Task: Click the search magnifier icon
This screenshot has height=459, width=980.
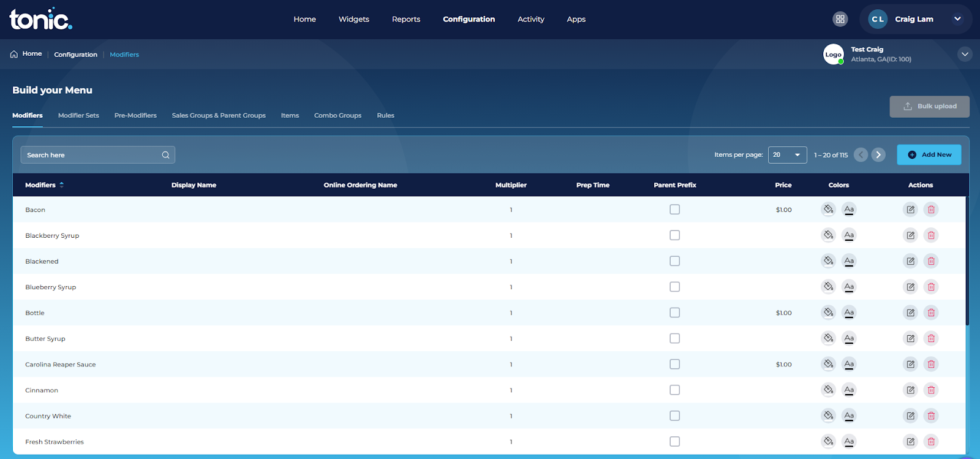Action: tap(165, 155)
